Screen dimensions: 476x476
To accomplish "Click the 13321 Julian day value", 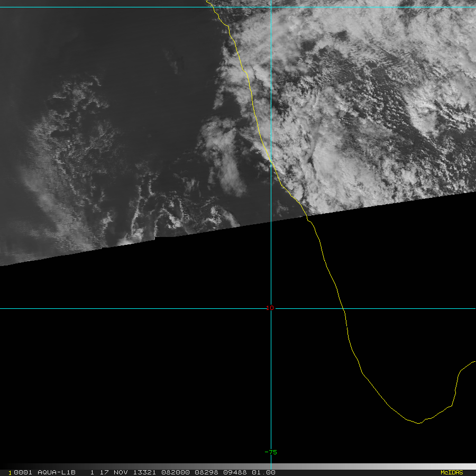I will coord(144,472).
